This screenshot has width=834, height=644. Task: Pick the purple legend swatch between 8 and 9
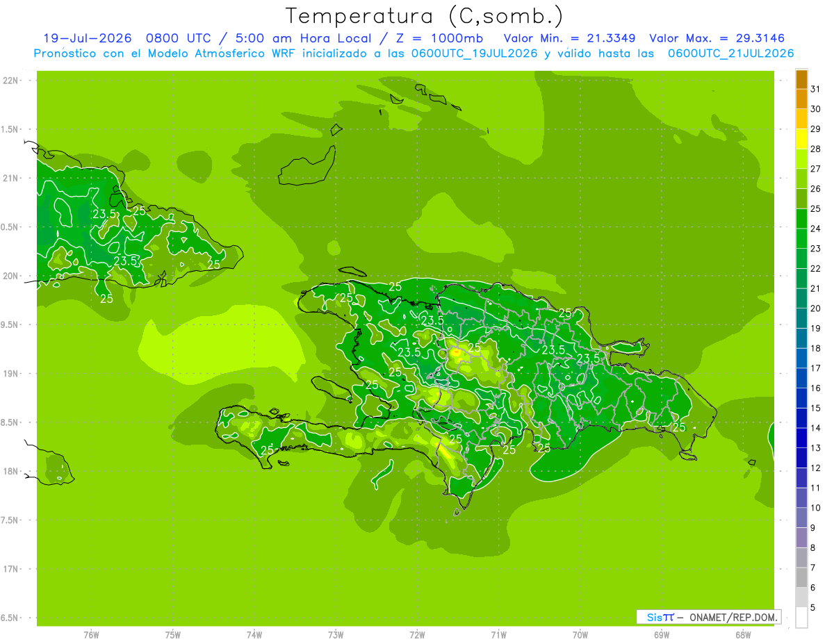[x=801, y=538]
